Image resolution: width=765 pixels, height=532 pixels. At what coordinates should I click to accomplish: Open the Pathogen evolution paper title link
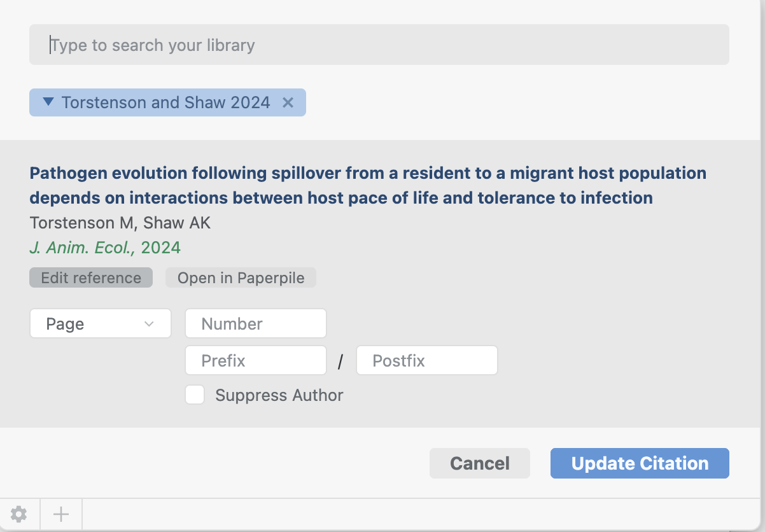(x=368, y=185)
